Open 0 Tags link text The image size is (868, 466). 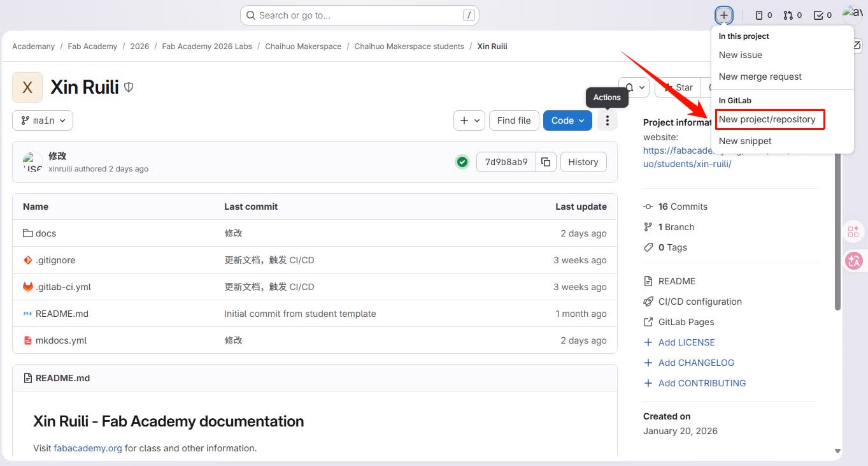click(672, 247)
